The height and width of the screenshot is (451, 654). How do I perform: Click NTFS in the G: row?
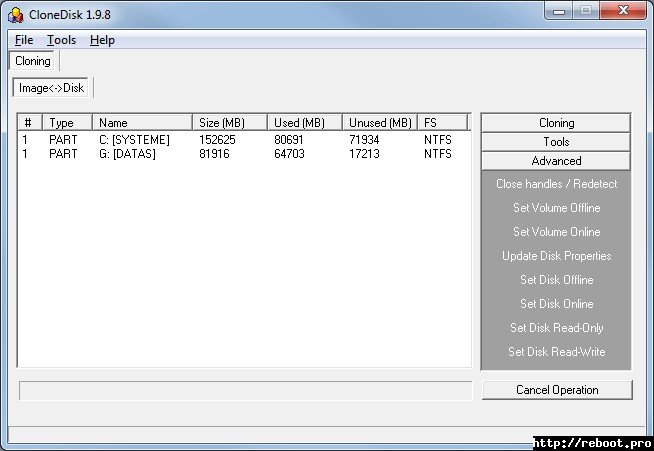click(438, 154)
